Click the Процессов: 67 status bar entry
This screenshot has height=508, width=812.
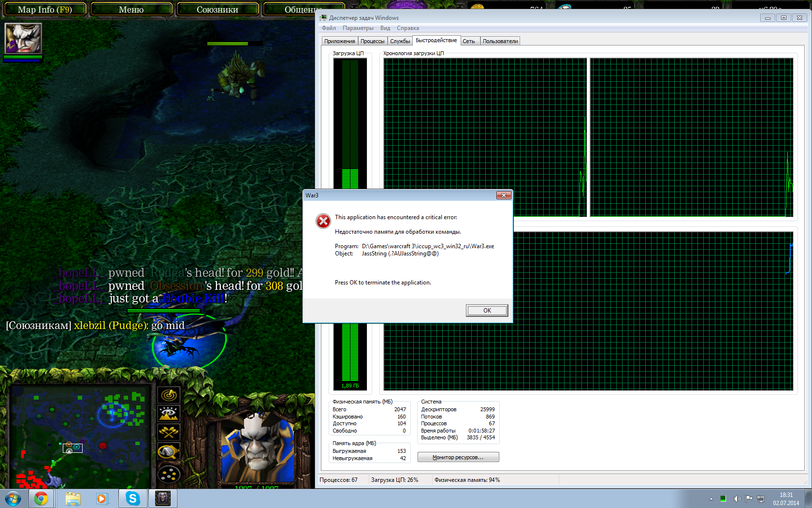(x=339, y=480)
